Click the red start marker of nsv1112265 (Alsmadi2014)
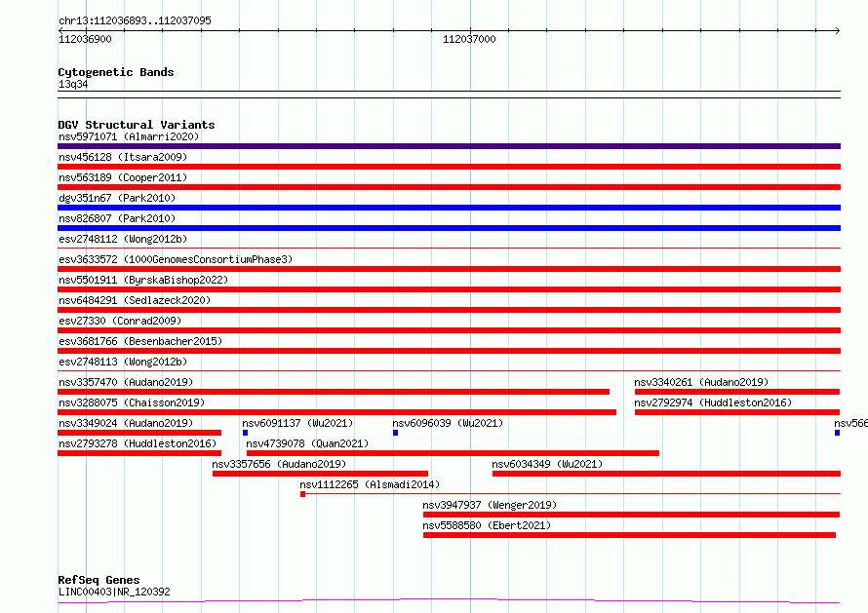Viewport: 868px width, 613px height. pos(302,494)
